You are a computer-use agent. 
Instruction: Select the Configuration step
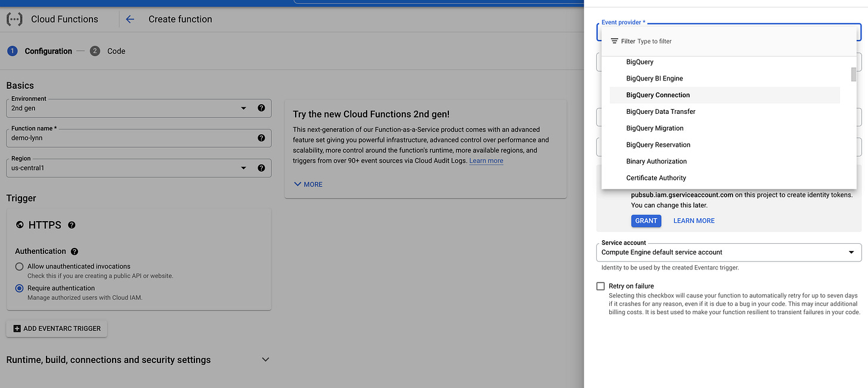(x=39, y=51)
